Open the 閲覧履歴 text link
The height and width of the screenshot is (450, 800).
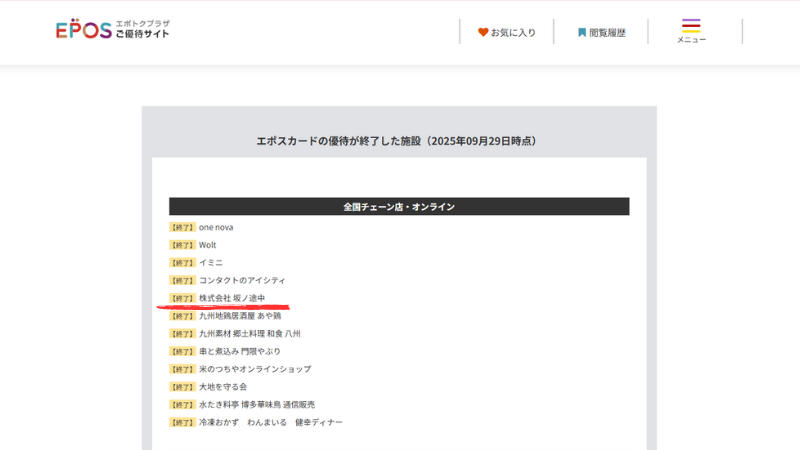(607, 32)
